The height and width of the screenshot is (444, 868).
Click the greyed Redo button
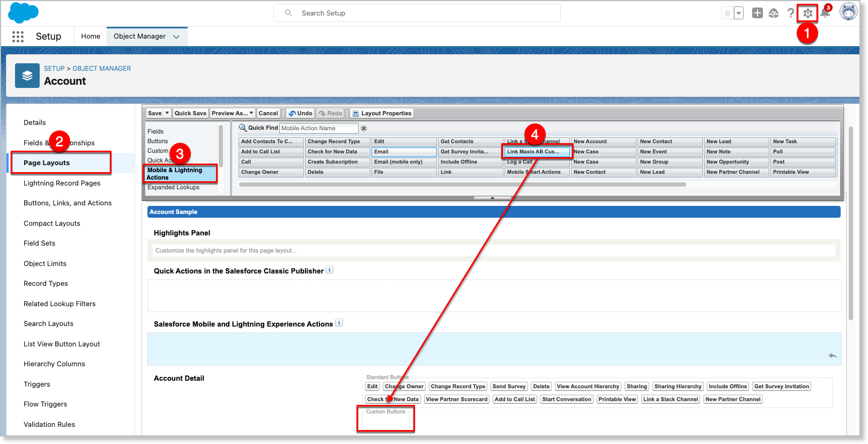(x=330, y=113)
